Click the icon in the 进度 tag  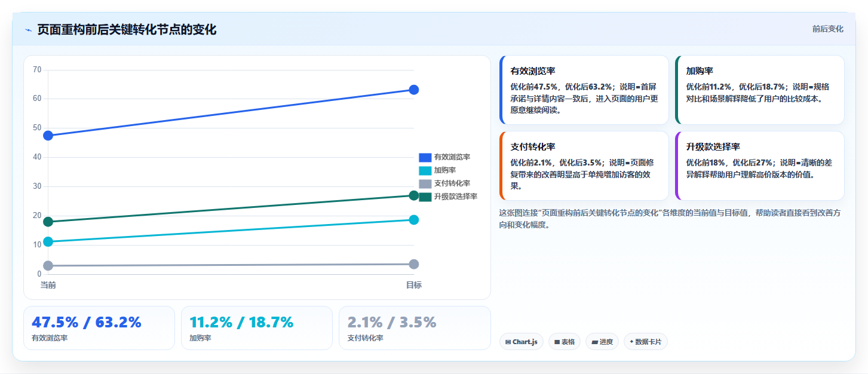point(594,342)
